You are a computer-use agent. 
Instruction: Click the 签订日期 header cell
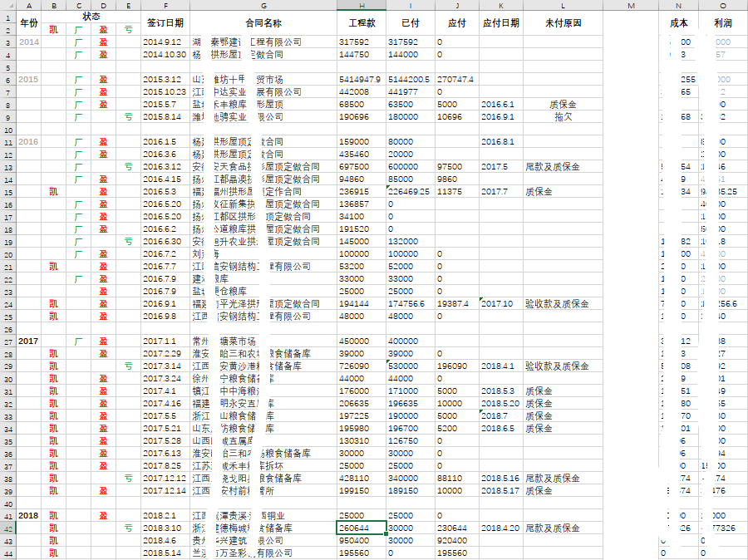tap(165, 22)
